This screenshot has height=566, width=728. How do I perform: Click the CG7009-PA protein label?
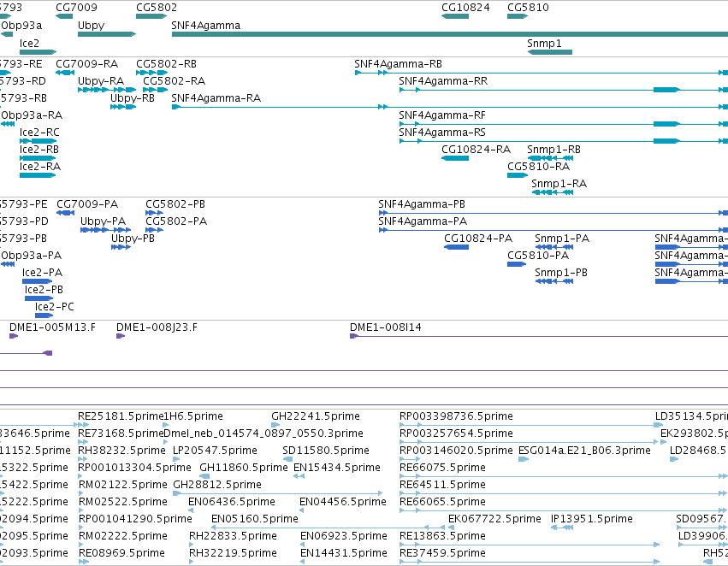click(87, 204)
